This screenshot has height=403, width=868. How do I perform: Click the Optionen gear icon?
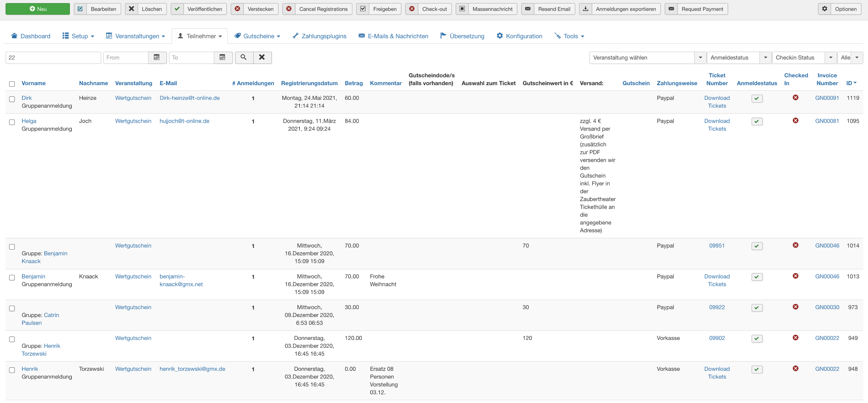(825, 9)
